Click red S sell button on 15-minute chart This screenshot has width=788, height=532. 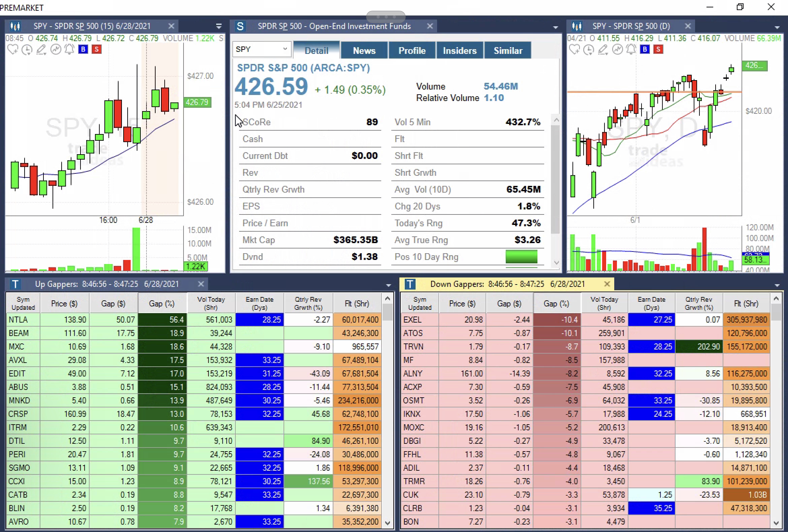coord(97,49)
